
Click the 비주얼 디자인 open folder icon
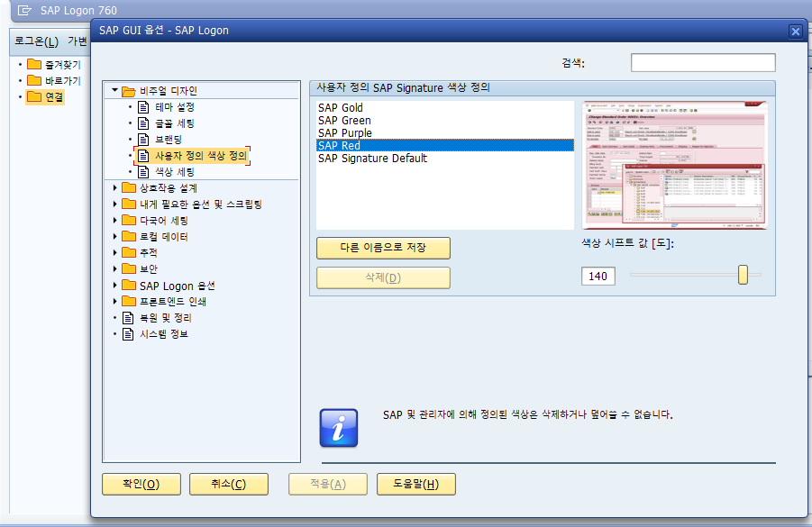pos(129,92)
